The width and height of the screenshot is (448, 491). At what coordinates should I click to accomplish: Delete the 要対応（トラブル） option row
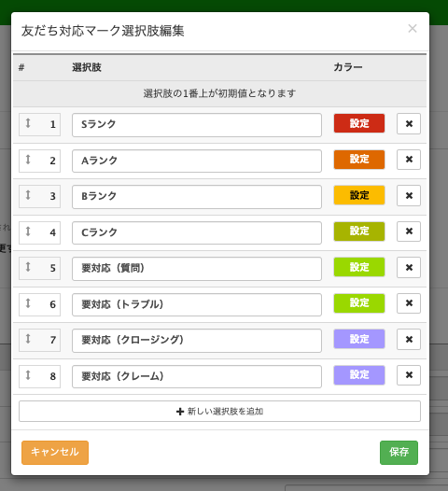(x=409, y=303)
